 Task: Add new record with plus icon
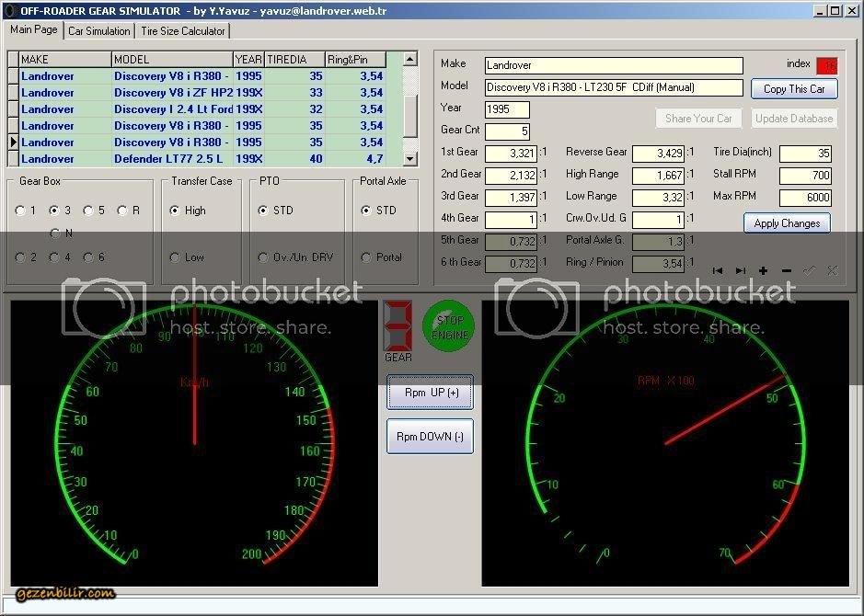pos(763,270)
